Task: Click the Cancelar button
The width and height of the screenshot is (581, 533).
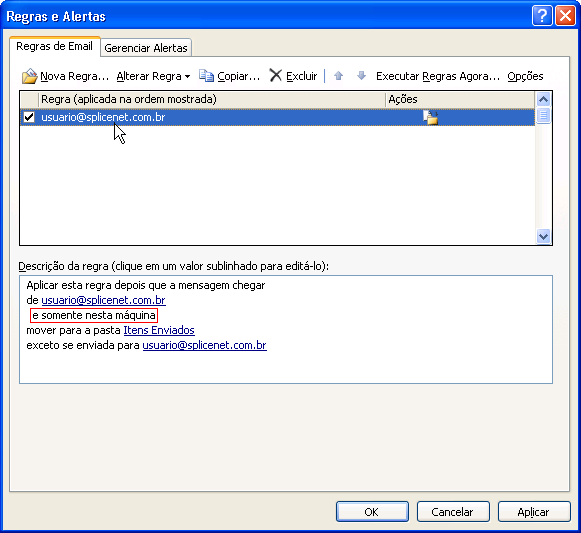Action: 453,512
